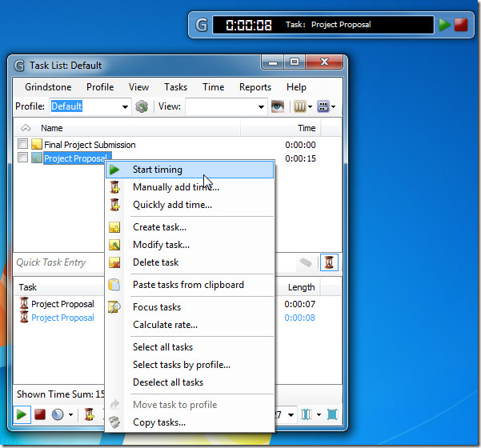The image size is (481, 448).
Task: Click the Grindstone G logo in the timer widget
Action: [202, 25]
